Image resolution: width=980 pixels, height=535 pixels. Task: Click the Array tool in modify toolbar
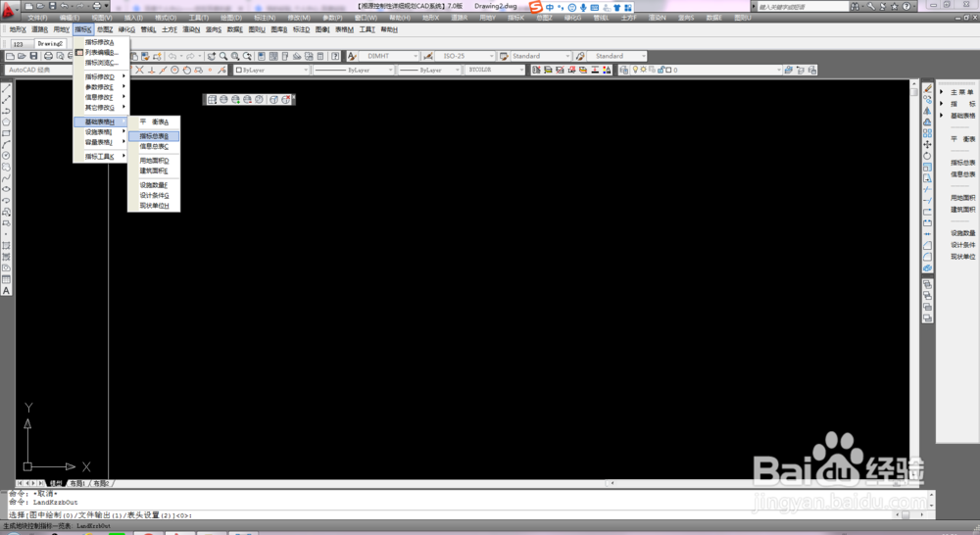coord(927,133)
